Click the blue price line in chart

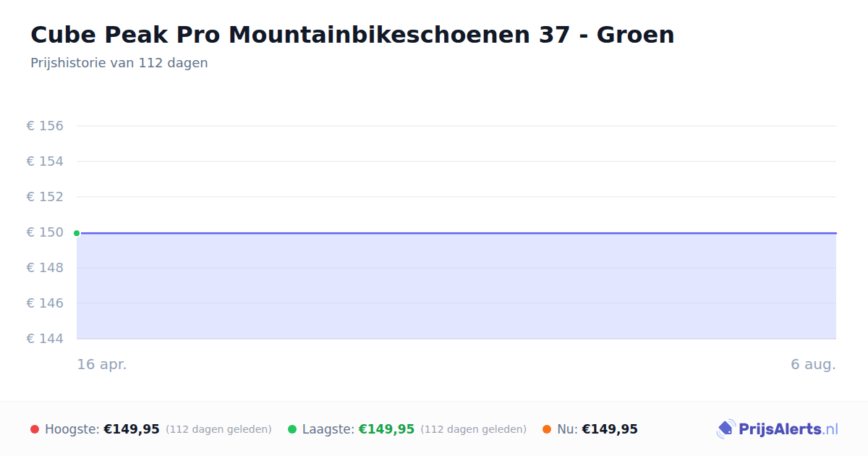pos(456,233)
